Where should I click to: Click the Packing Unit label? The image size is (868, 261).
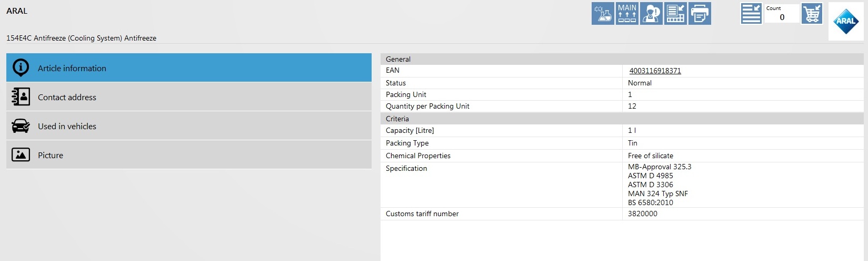click(406, 94)
